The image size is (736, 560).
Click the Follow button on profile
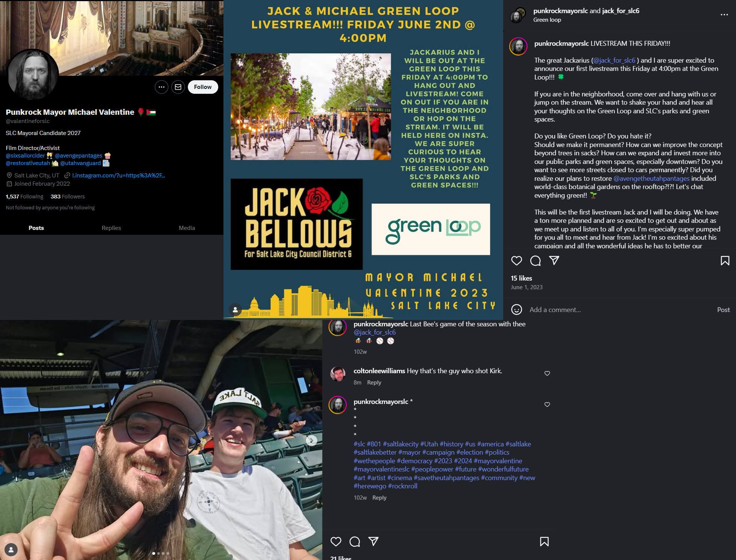click(x=202, y=87)
